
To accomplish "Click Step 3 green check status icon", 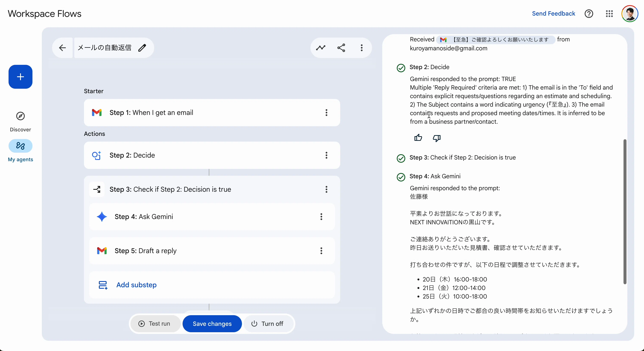I will 401,158.
